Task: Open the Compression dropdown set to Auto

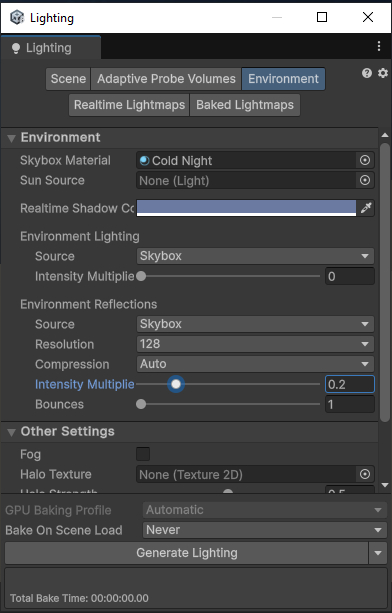Action: [x=255, y=364]
